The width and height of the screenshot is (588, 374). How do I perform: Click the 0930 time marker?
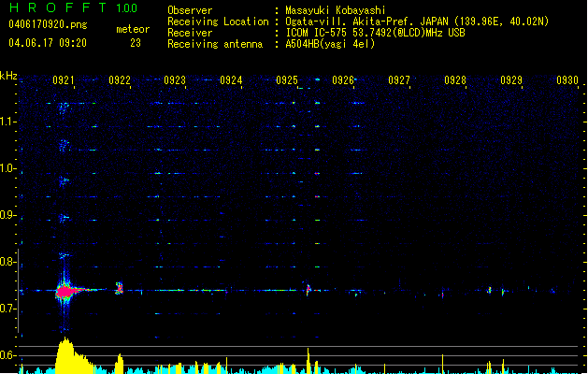(x=567, y=80)
